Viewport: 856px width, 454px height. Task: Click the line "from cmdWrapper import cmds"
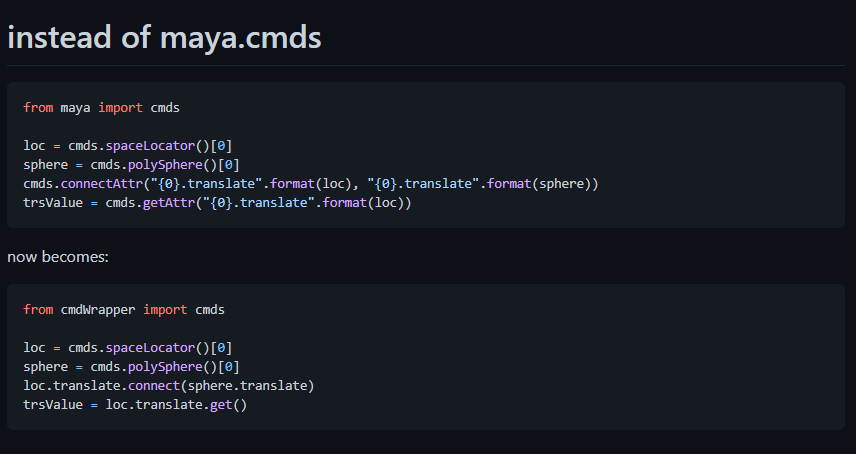point(124,310)
